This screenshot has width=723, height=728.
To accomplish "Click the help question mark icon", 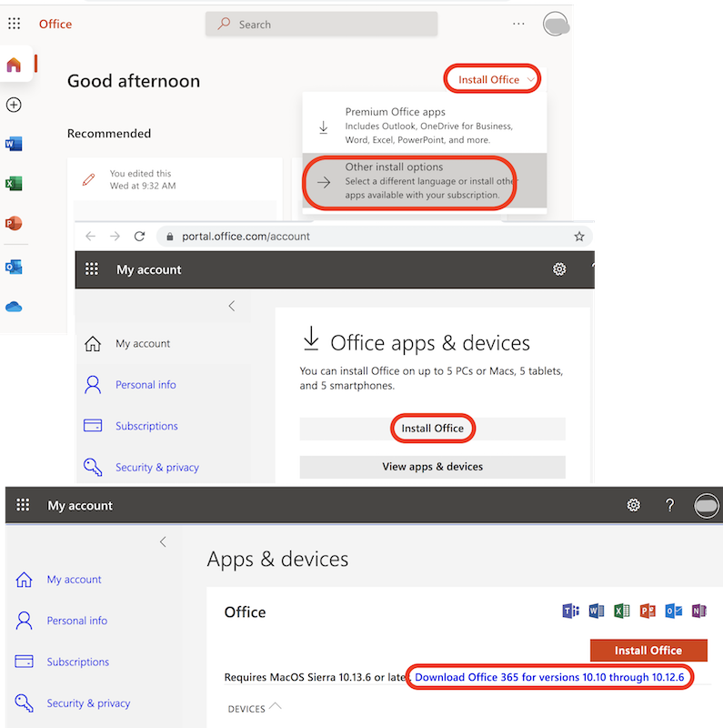I will pyautogui.click(x=669, y=505).
